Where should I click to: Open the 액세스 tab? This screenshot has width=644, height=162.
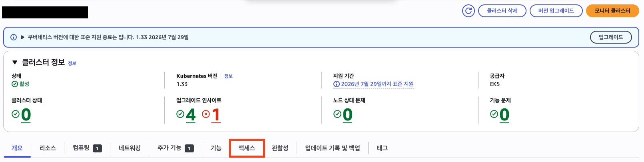pos(247,148)
